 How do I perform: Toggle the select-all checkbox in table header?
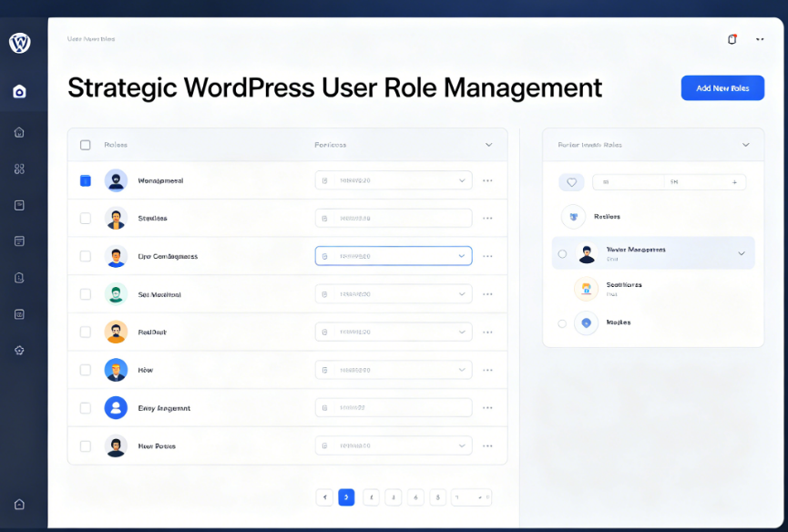tap(86, 145)
